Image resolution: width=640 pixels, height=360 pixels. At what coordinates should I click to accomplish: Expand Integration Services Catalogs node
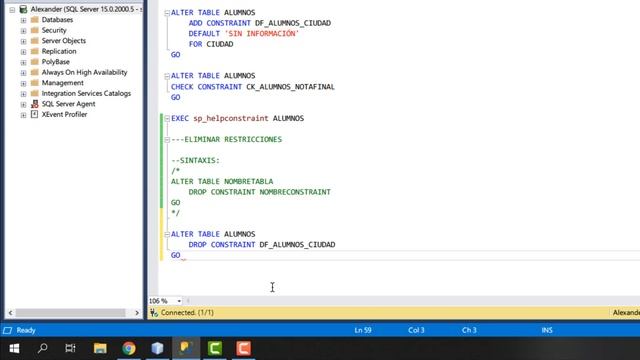point(24,94)
